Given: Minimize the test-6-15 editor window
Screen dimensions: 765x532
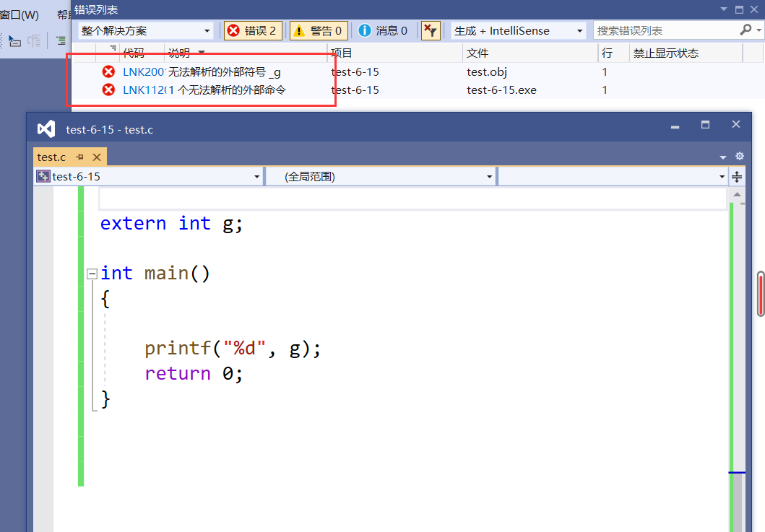Looking at the screenshot, I should pos(675,127).
